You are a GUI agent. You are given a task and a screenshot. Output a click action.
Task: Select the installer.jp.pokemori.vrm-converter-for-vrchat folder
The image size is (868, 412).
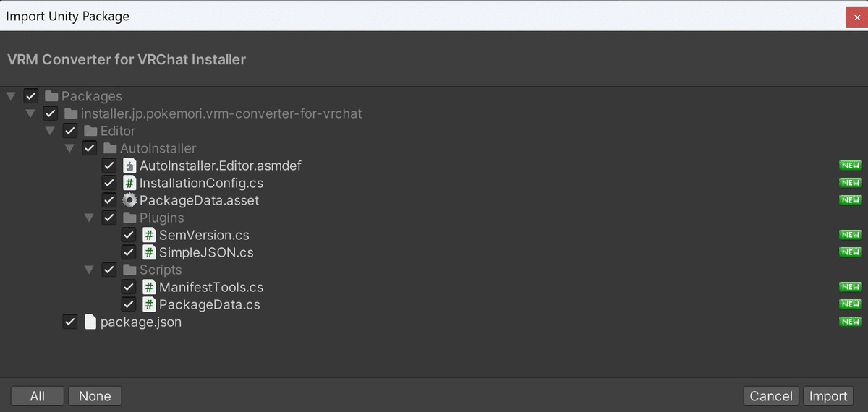pos(221,113)
